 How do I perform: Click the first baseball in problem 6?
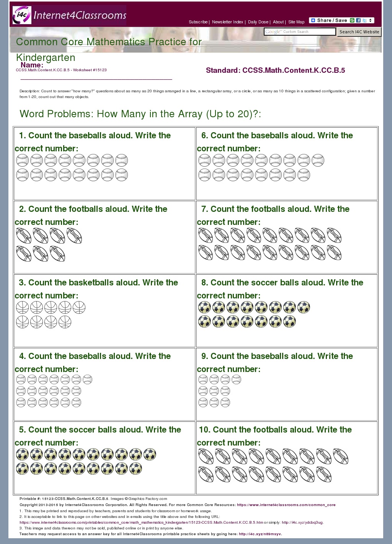[204, 160]
